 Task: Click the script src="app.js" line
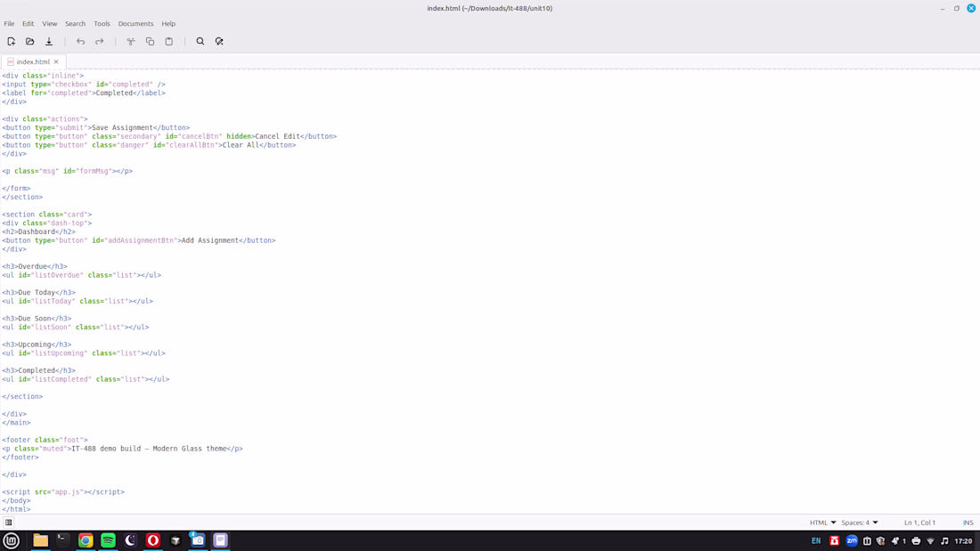tap(63, 491)
